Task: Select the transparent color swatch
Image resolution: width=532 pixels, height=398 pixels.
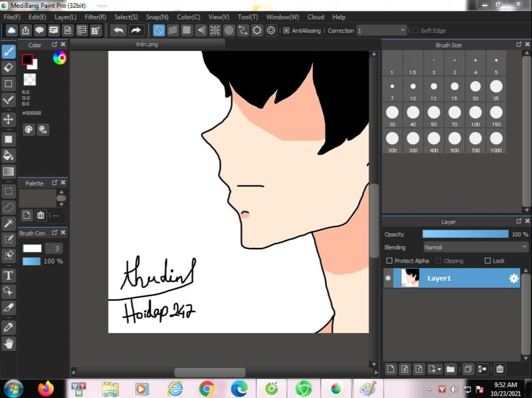Action: (x=30, y=80)
